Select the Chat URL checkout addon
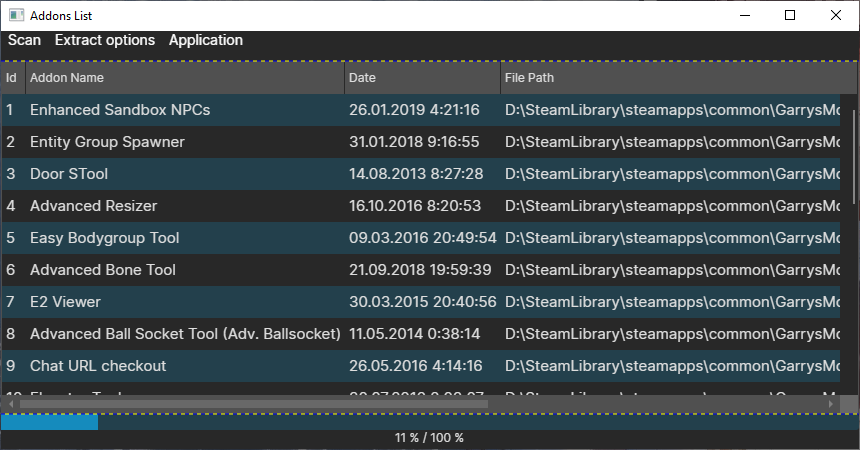Screen dimensions: 860x450 coord(98,366)
